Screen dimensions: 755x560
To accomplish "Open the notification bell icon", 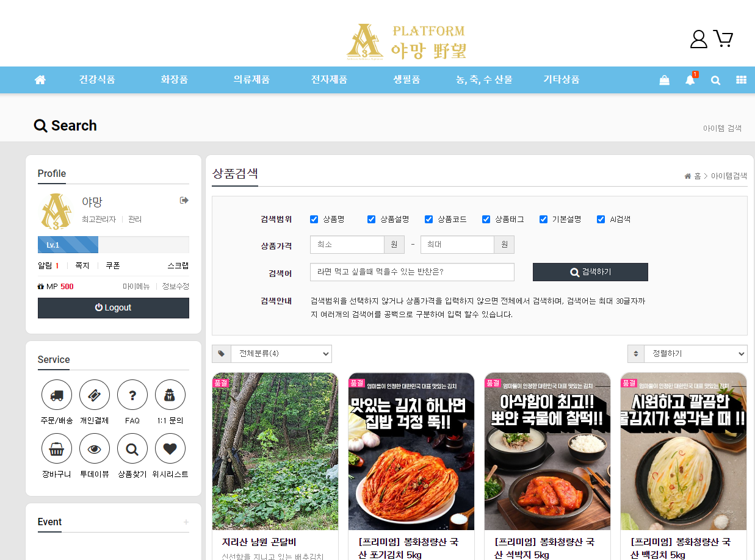I will (x=690, y=80).
